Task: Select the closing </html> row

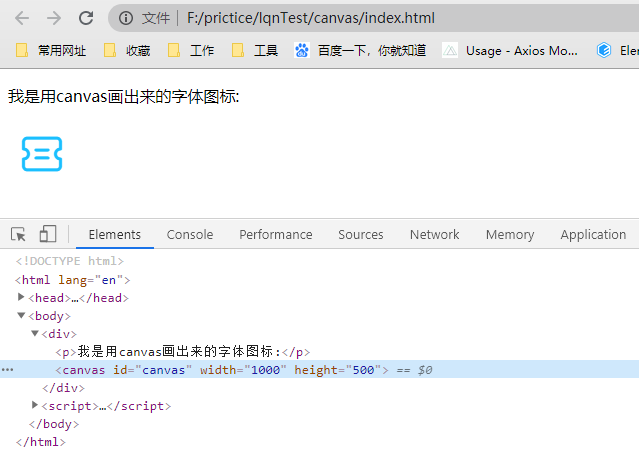Action: click(40, 442)
